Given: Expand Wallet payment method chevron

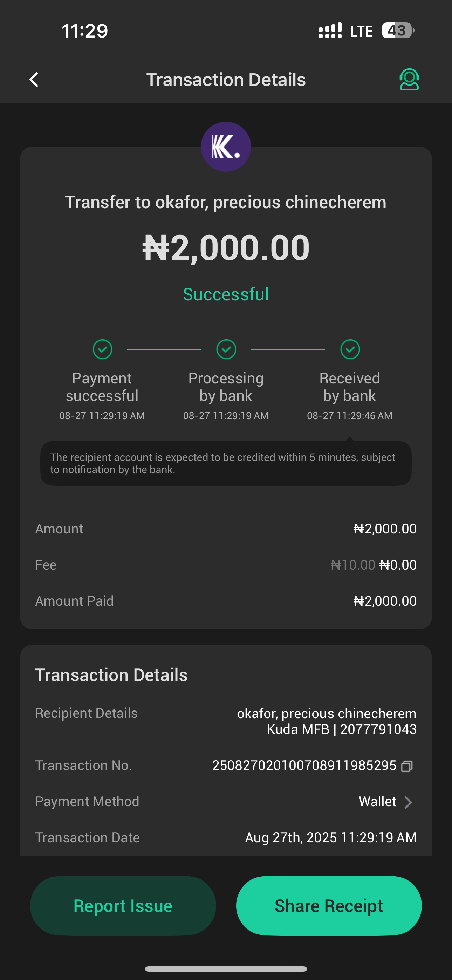Looking at the screenshot, I should (408, 802).
